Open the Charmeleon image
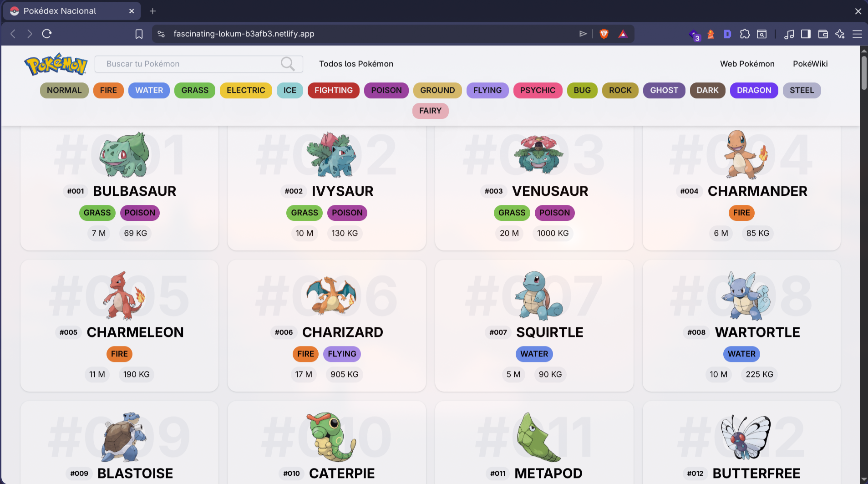This screenshot has width=868, height=484. (123, 296)
